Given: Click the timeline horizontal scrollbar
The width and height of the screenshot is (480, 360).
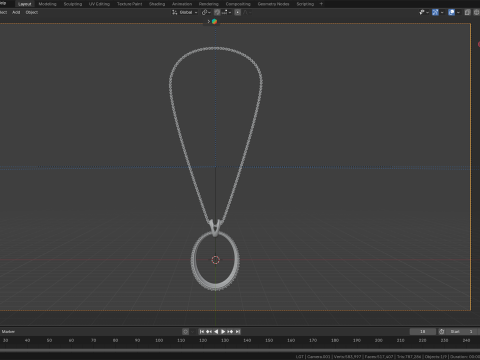Looking at the screenshot, I should pos(240,350).
